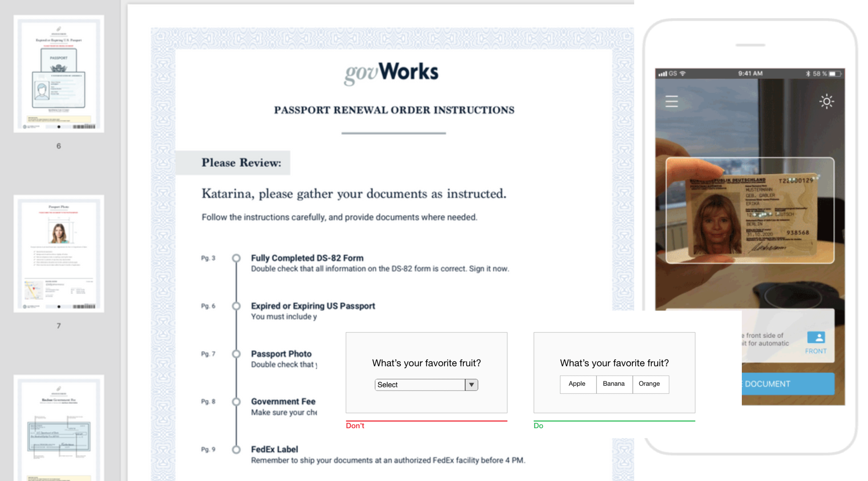868x481 pixels.
Task: Click the WiFi signal icon
Action: [x=683, y=74]
